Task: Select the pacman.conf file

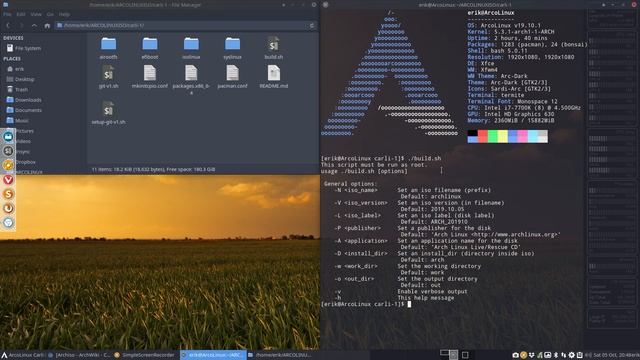Action: coord(232,77)
